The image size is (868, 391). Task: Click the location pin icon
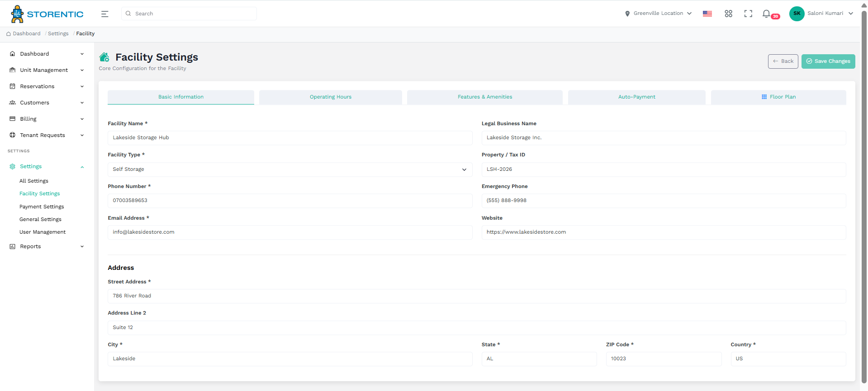pos(627,14)
